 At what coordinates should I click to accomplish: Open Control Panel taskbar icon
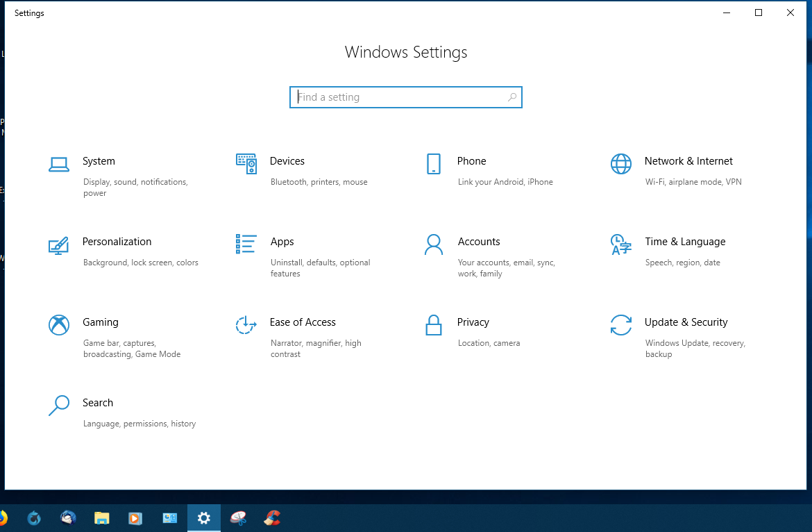pyautogui.click(x=170, y=518)
